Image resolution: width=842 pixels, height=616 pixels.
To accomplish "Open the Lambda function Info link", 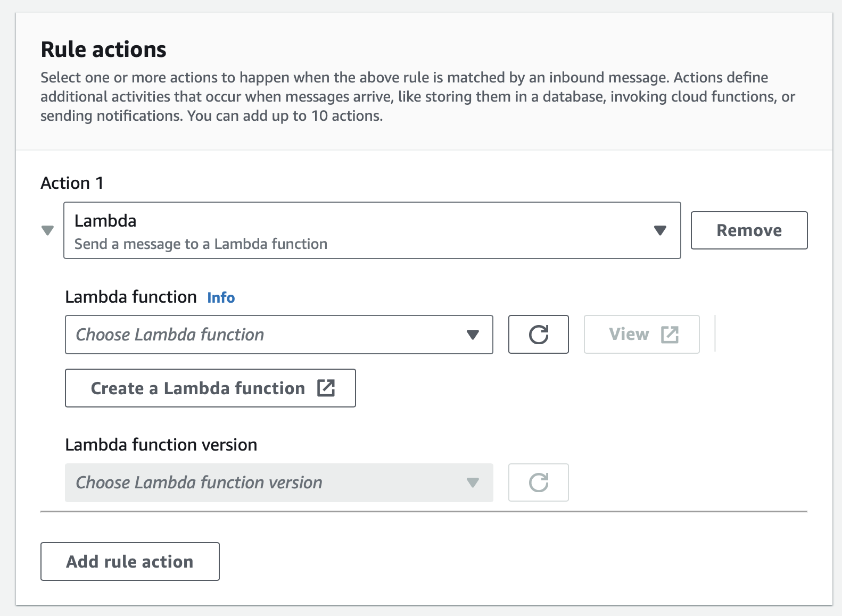I will pyautogui.click(x=221, y=297).
